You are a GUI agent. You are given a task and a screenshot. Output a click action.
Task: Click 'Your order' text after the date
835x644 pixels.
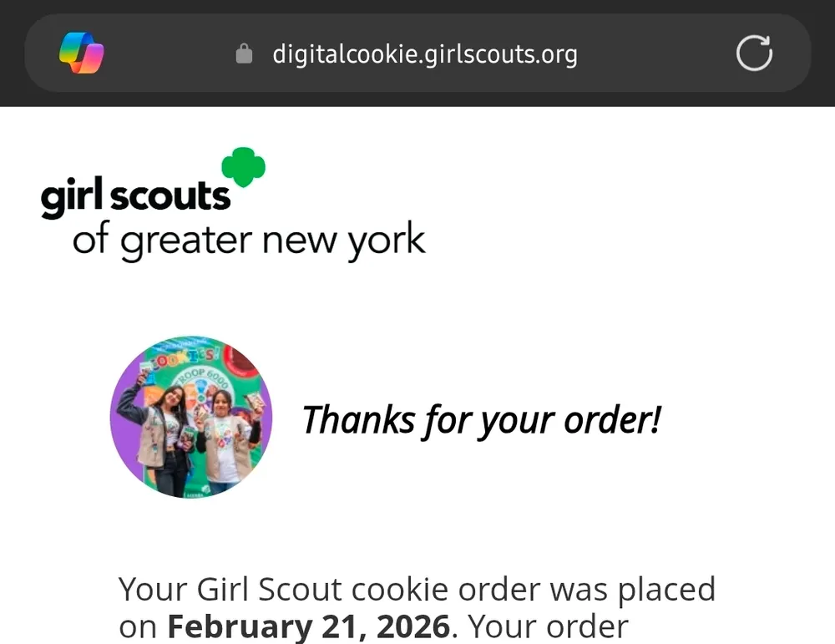pos(548,626)
